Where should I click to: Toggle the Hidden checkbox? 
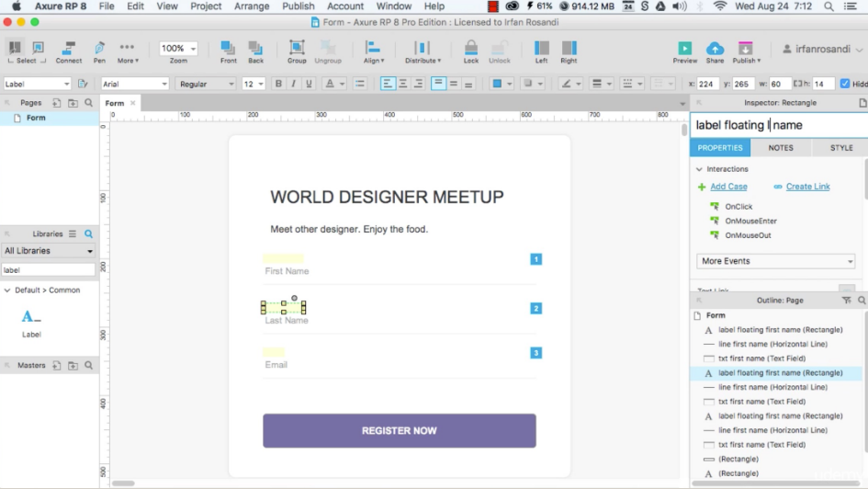pos(845,84)
